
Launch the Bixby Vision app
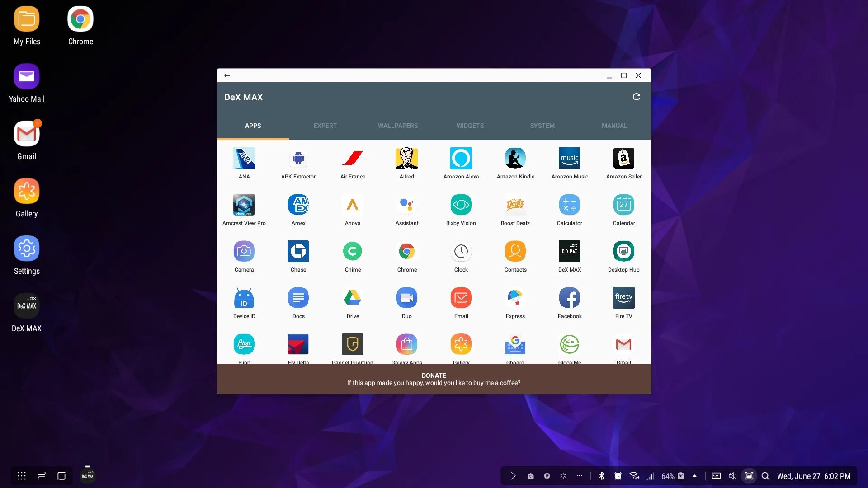(x=461, y=205)
